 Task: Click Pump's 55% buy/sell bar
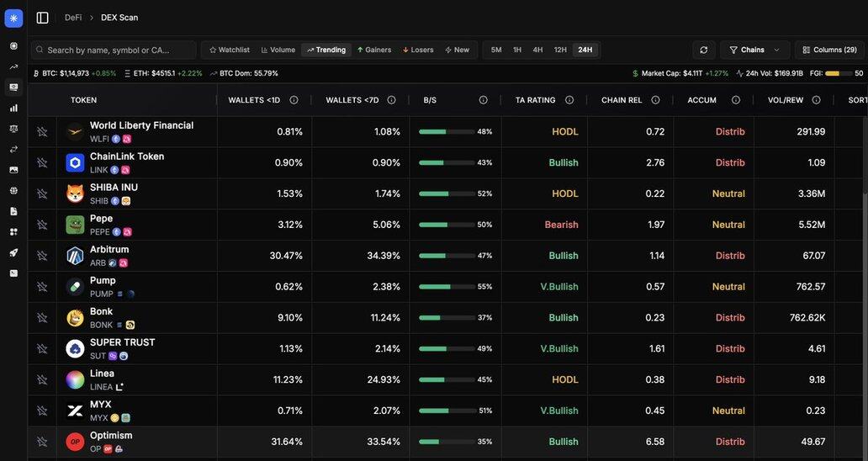pos(447,287)
